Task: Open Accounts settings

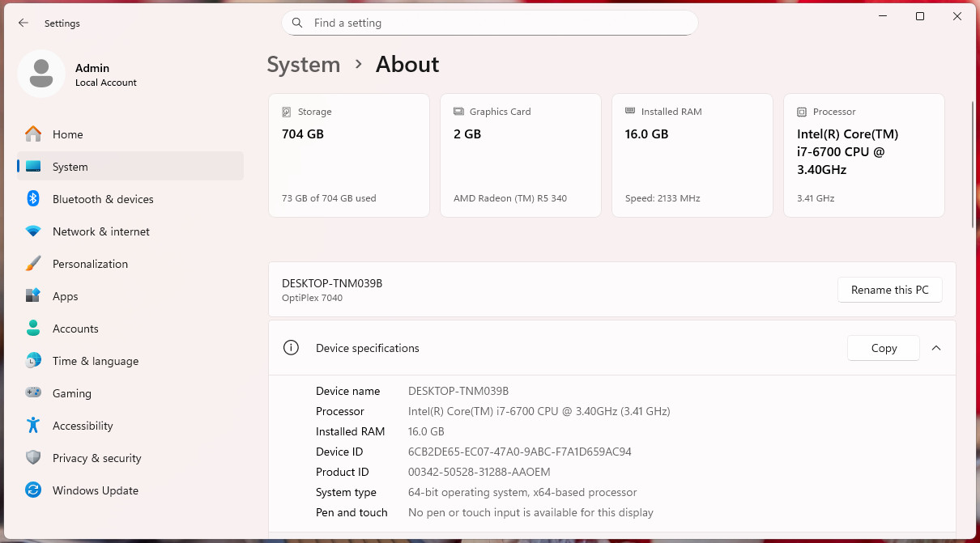Action: coord(130,329)
